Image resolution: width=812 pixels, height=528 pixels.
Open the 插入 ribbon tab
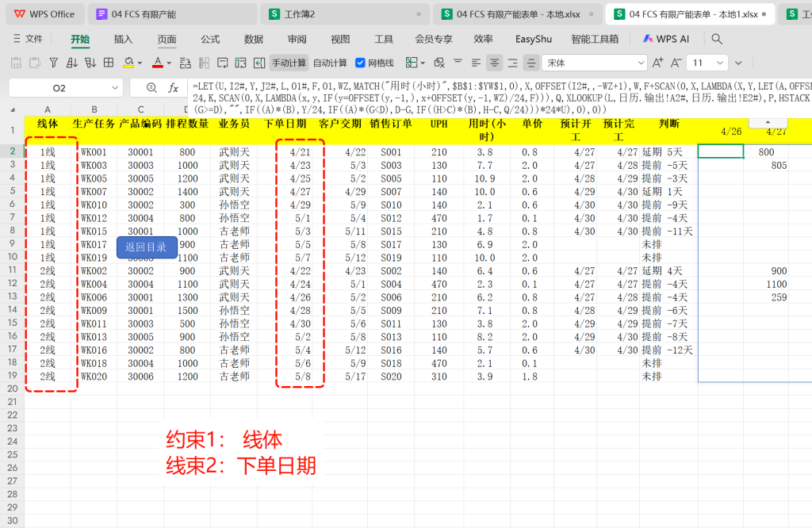point(123,40)
